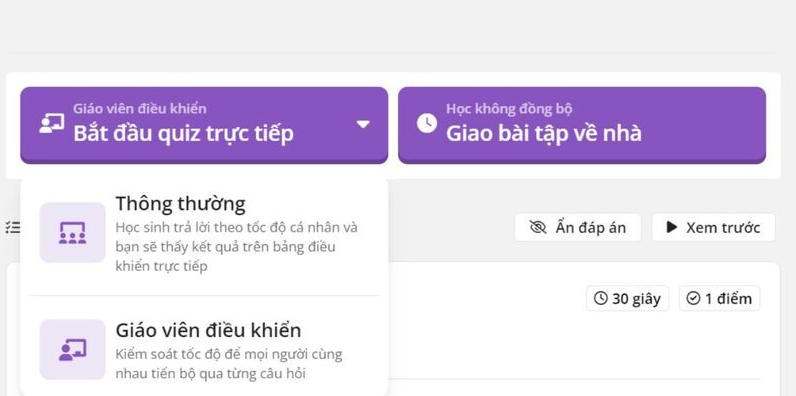796x396 pixels.
Task: Click the description starting Học sinh trả lời theo tốc độ
Action: pos(237,247)
